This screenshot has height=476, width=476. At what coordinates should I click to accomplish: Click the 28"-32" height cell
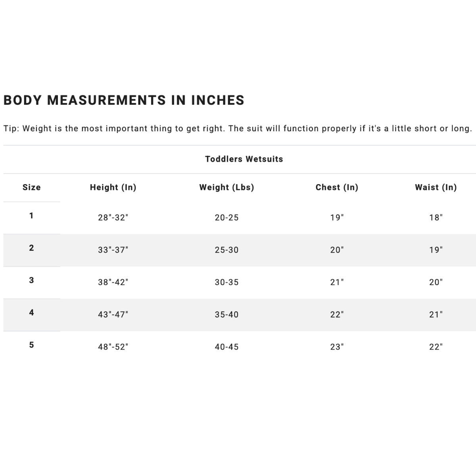pos(113,217)
